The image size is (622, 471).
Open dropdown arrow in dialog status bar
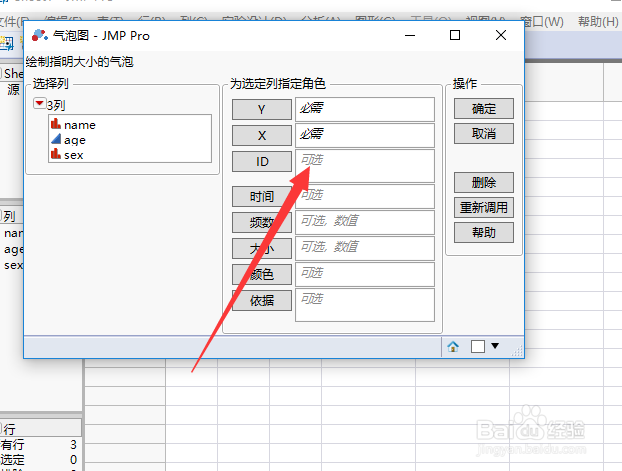click(495, 346)
